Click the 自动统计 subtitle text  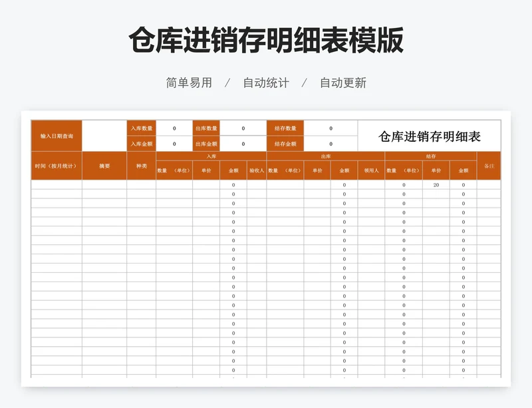pos(266,83)
